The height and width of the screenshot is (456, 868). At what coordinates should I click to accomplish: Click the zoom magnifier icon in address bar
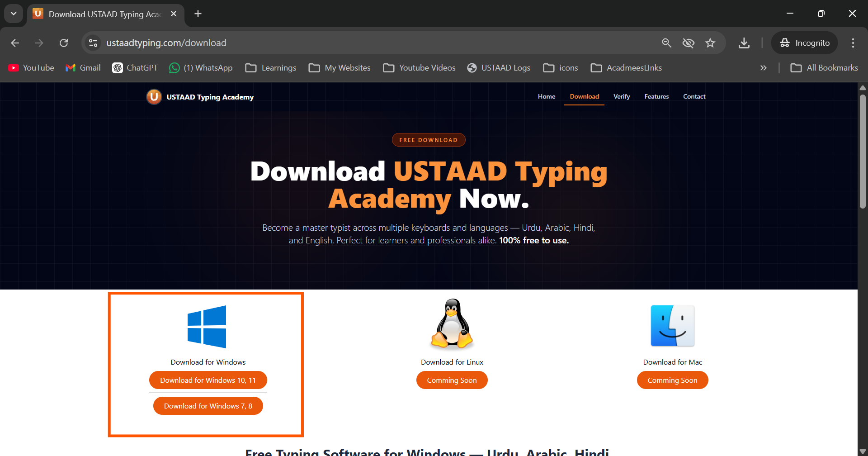coord(666,43)
